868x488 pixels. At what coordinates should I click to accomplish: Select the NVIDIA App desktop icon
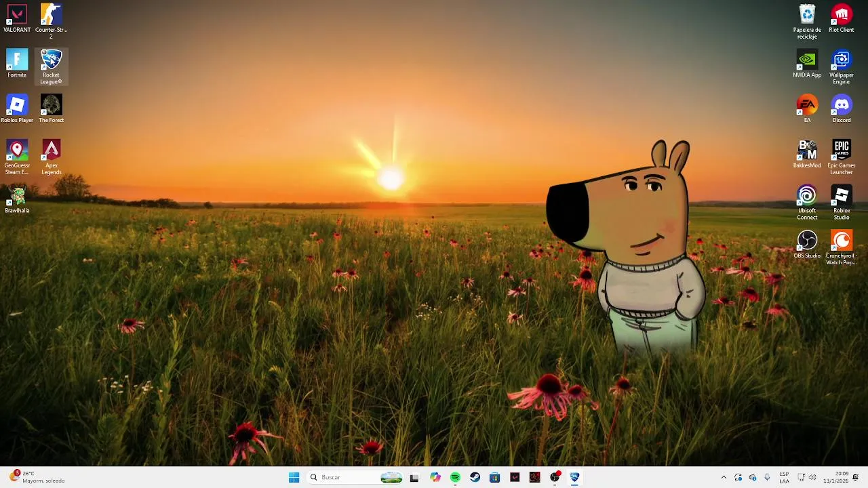click(807, 64)
